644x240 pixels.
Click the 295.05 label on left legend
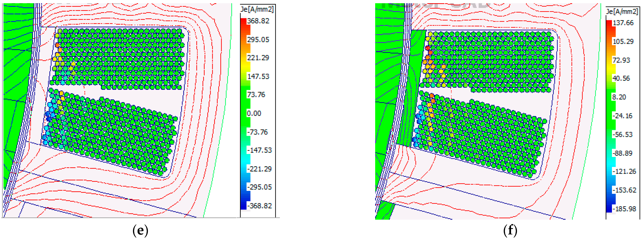click(258, 39)
